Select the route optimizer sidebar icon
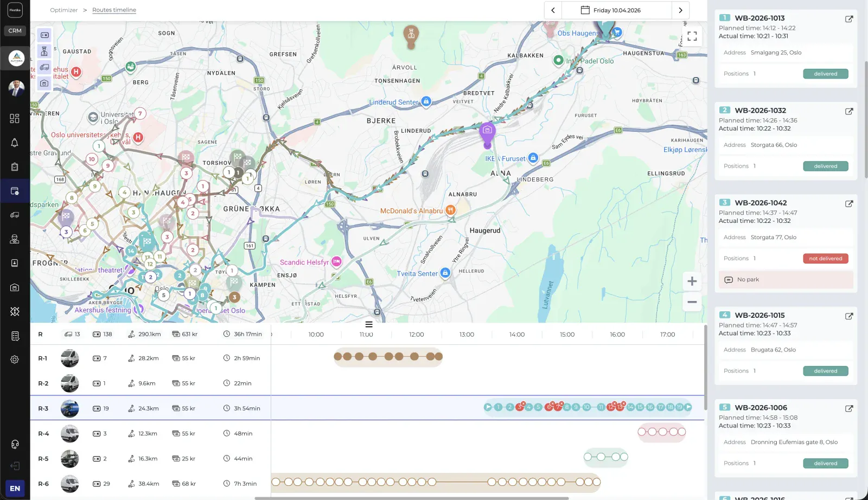The width and height of the screenshot is (868, 500). [15, 191]
